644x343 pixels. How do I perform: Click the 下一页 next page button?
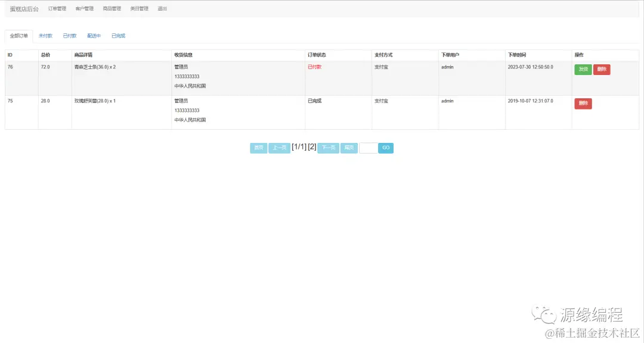coord(328,148)
